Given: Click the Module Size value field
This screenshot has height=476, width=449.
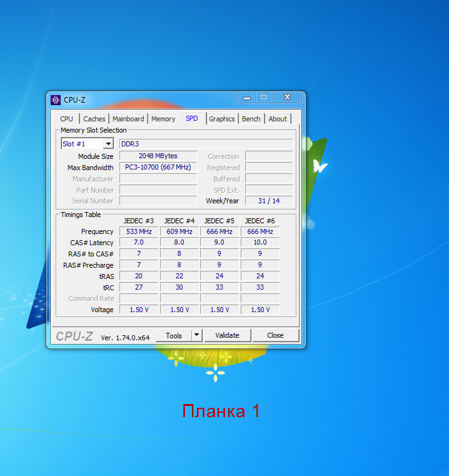Looking at the screenshot, I should (x=158, y=156).
